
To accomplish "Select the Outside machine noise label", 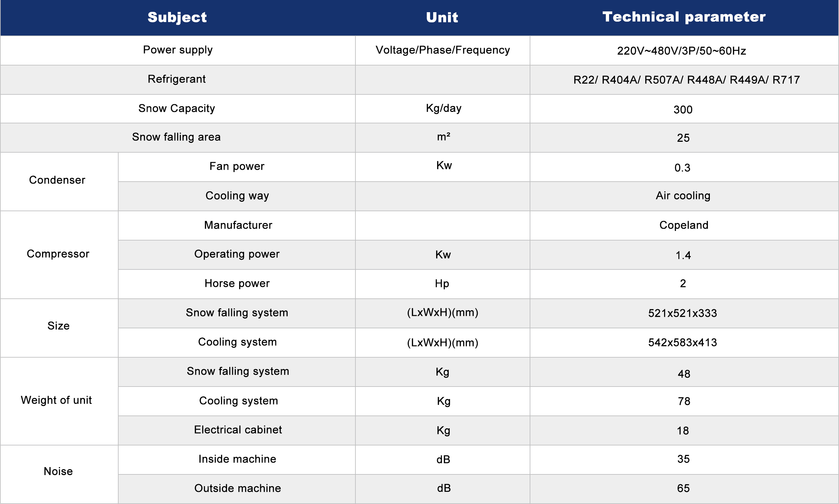I will click(237, 489).
